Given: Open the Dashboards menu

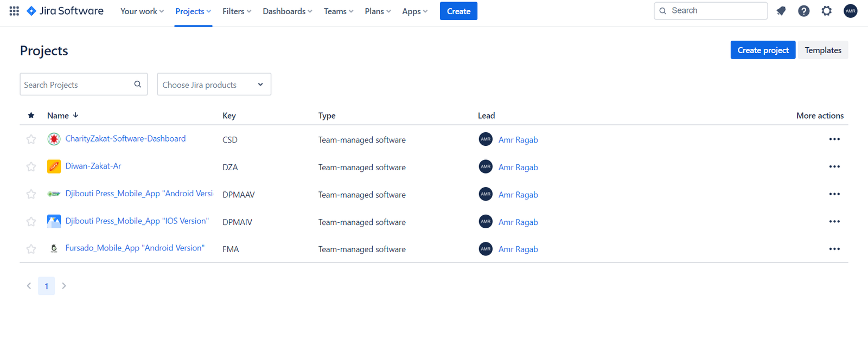Looking at the screenshot, I should point(287,11).
